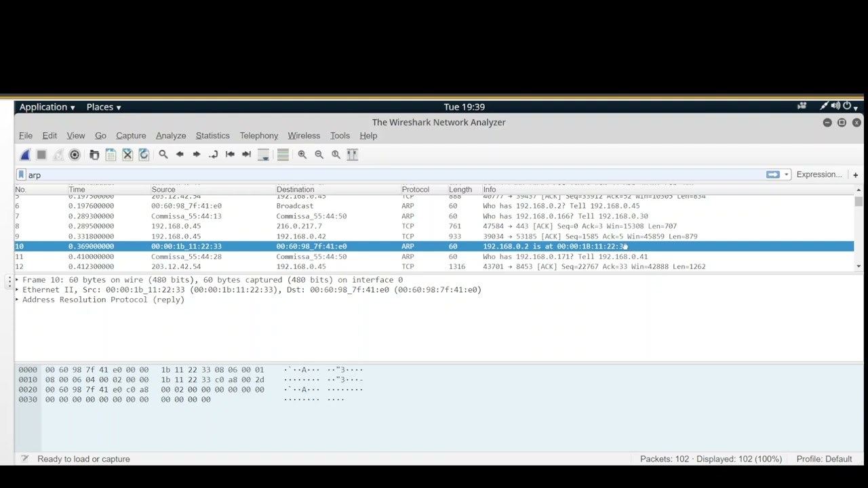Click the screen recorder camera tray icon
This screenshot has height=488, width=868.
coord(802,106)
